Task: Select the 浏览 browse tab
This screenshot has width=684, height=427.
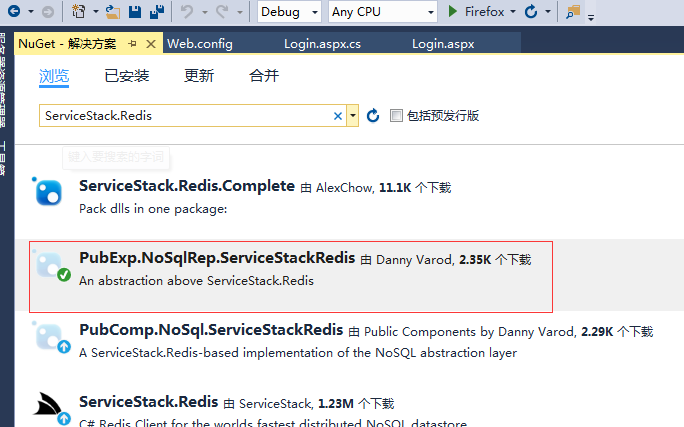Action: click(54, 76)
